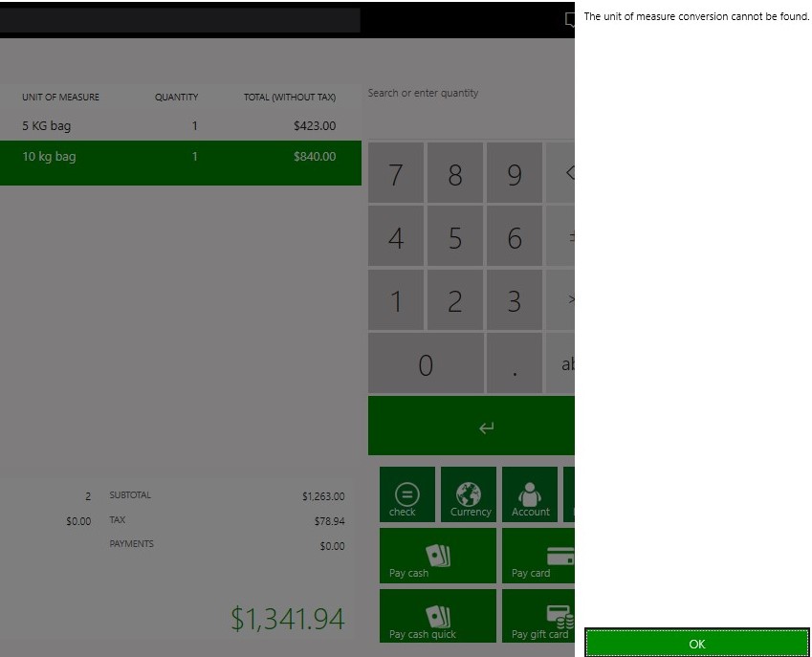Click the Unit of Measure column header
The width and height of the screenshot is (812, 657).
pyautogui.click(x=61, y=98)
